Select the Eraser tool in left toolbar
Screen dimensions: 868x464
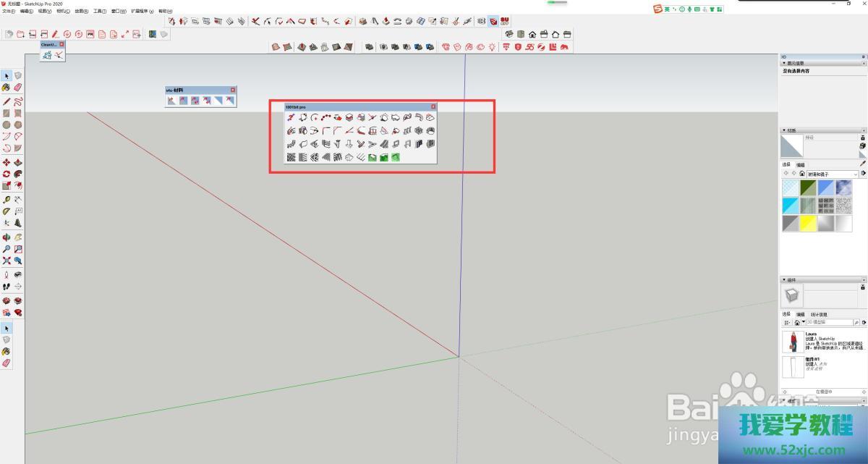coord(18,88)
